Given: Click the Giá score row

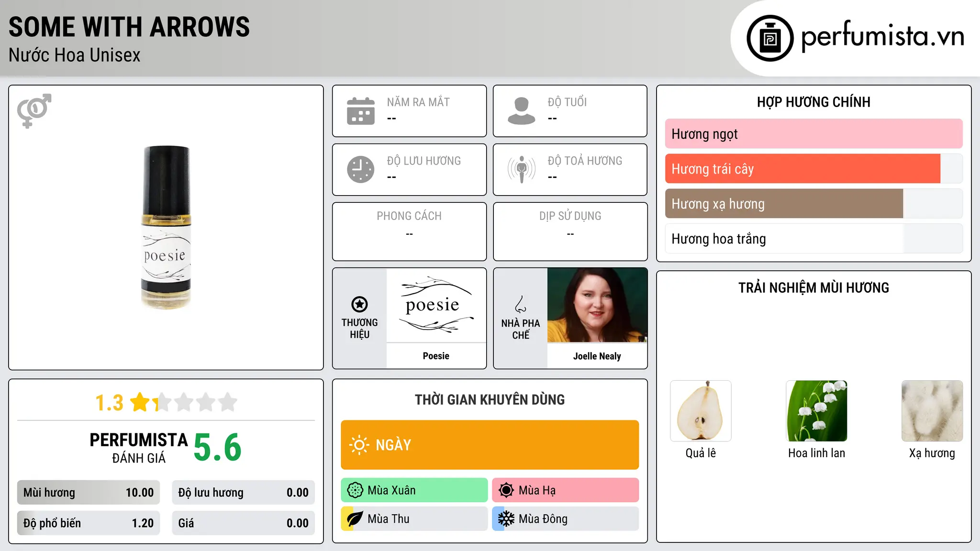Looking at the screenshot, I should click(243, 523).
